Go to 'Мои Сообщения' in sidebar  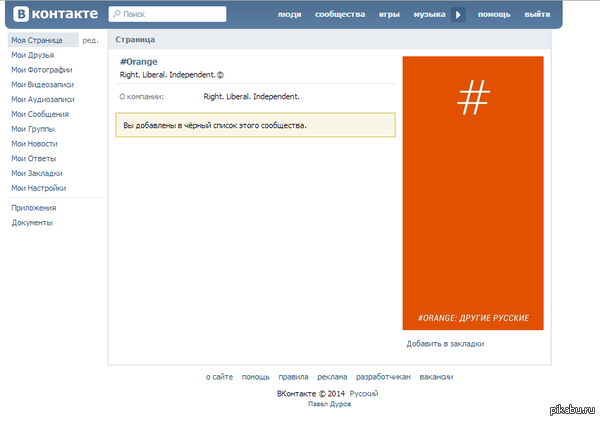pos(39,114)
